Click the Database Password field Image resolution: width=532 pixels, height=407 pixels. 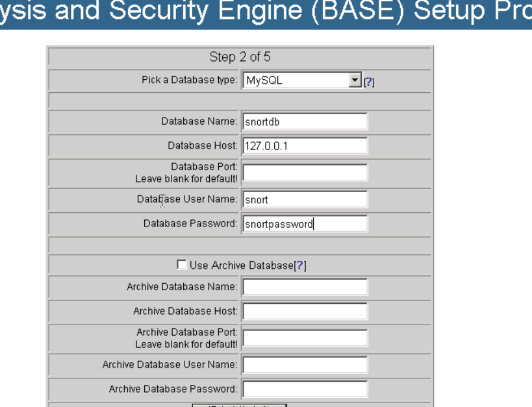(x=305, y=224)
